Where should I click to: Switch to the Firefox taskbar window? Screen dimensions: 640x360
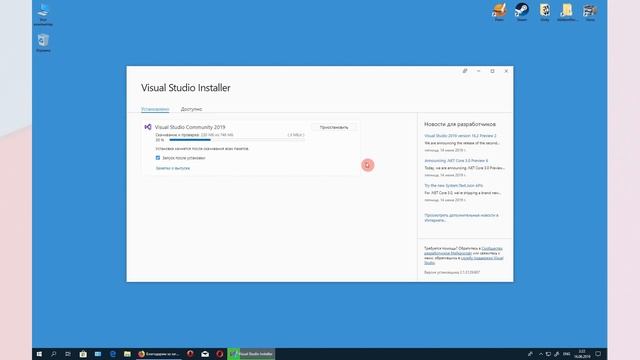coord(159,354)
